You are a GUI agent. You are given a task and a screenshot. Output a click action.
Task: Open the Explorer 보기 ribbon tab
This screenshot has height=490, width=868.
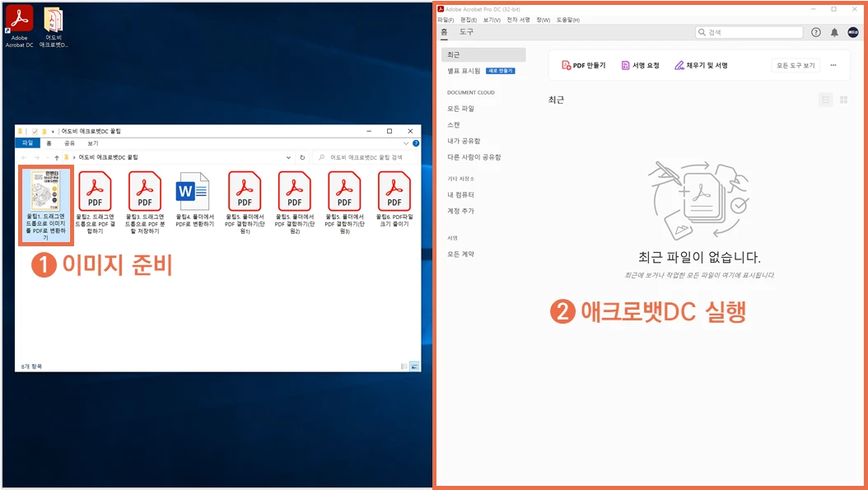coord(92,143)
